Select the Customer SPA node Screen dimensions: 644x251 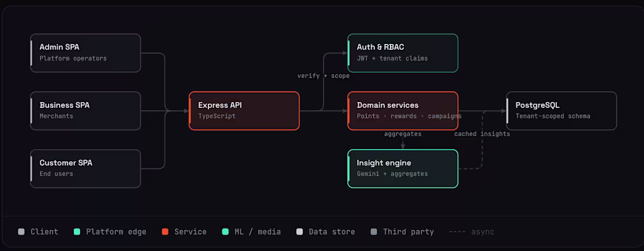coord(85,168)
